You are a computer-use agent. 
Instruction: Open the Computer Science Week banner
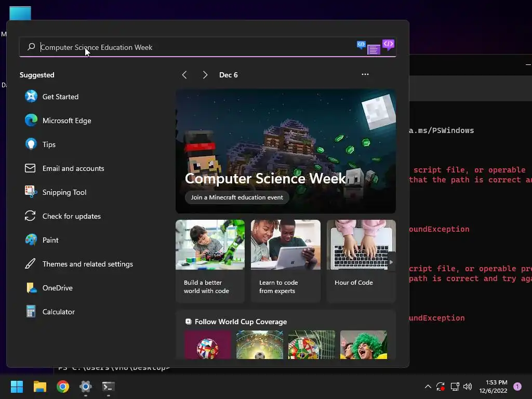click(x=286, y=151)
